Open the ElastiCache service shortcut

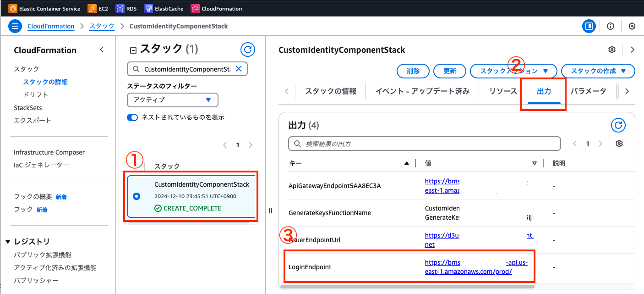(164, 8)
